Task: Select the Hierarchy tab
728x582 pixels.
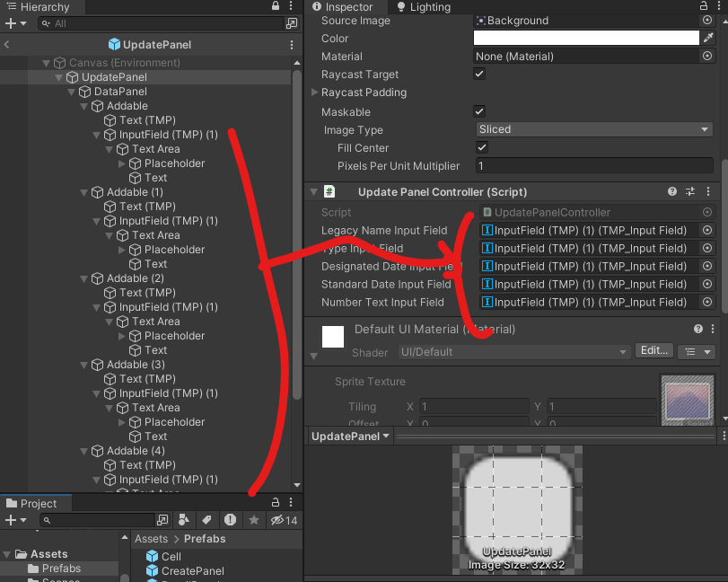Action: tap(38, 6)
